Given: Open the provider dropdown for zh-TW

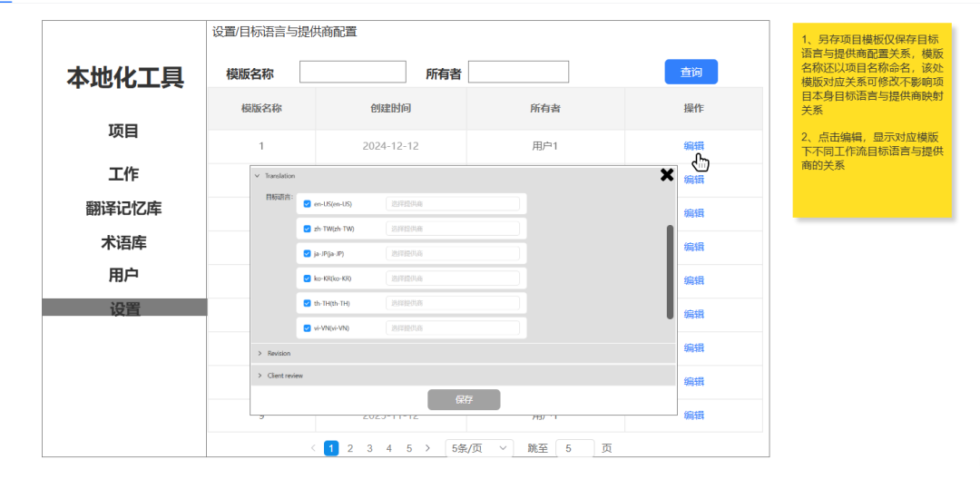Looking at the screenshot, I should pyautogui.click(x=453, y=229).
